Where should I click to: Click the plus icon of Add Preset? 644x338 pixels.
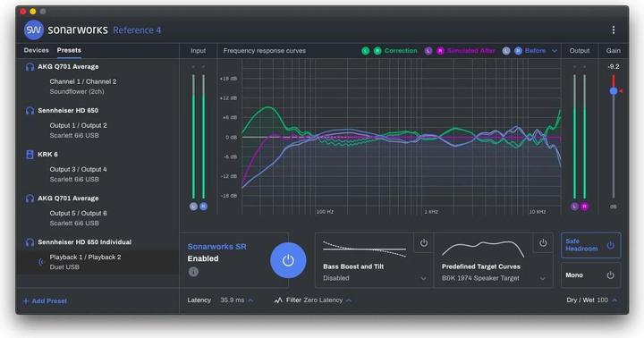(x=26, y=301)
